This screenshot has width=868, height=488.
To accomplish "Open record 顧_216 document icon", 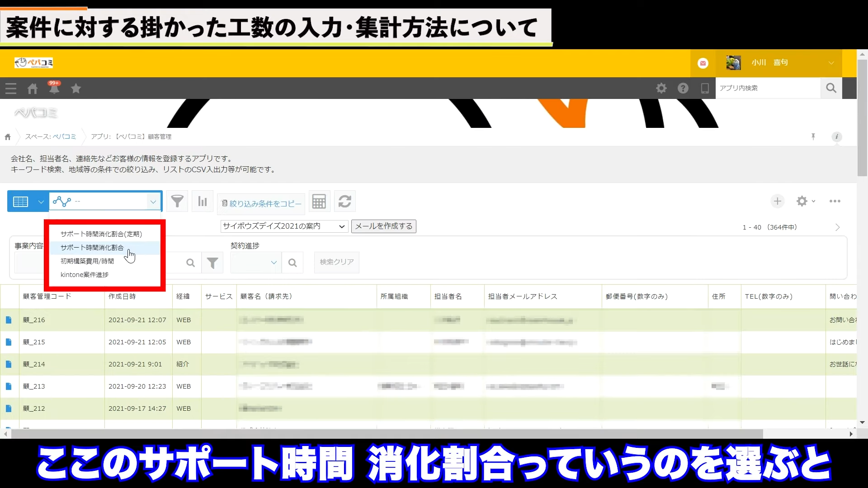I will (x=9, y=320).
